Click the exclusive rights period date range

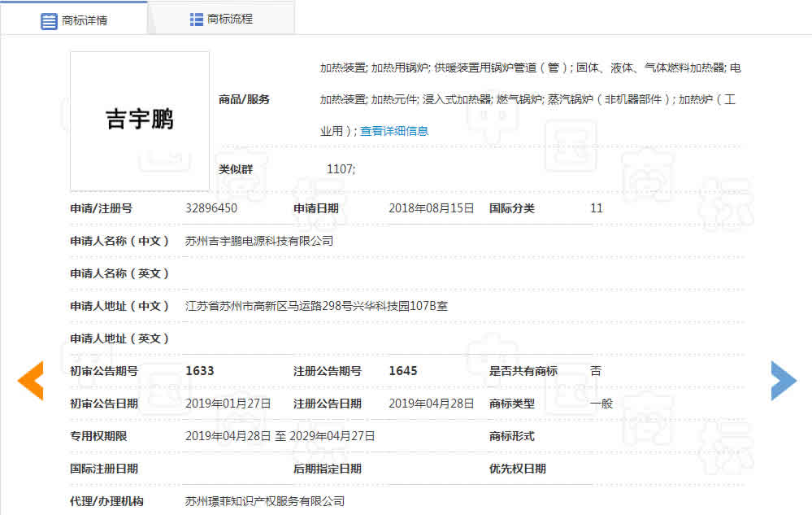click(x=280, y=436)
